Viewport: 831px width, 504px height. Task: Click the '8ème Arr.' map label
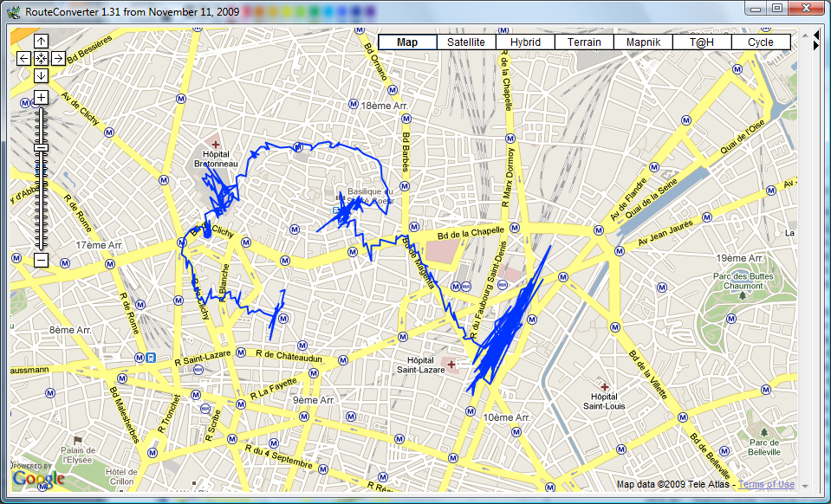pyautogui.click(x=70, y=330)
